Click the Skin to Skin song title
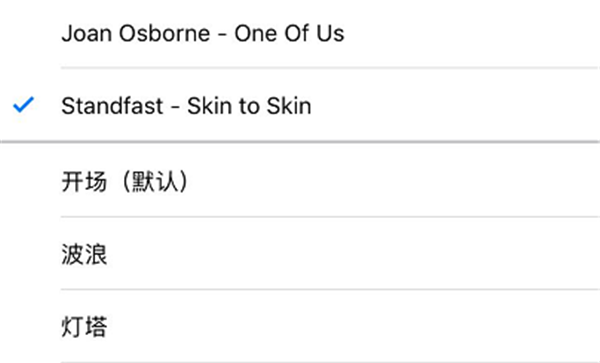600x363 pixels. coord(249,106)
